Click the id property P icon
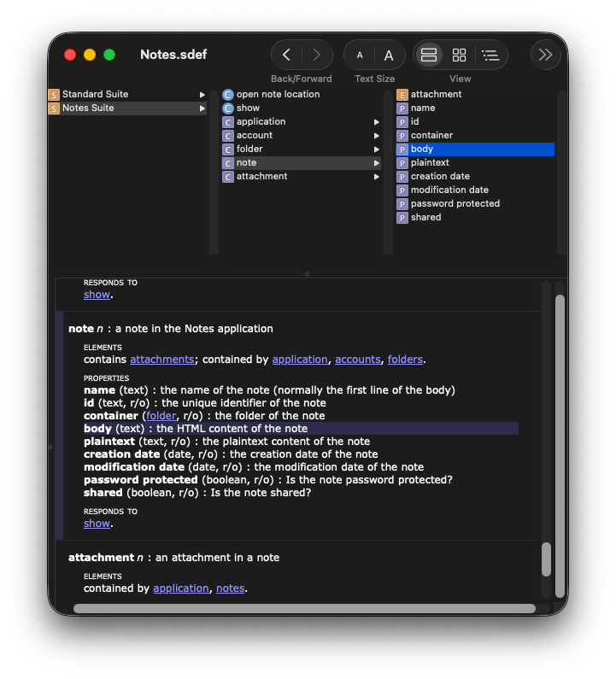Image resolution: width=616 pixels, height=679 pixels. (402, 122)
